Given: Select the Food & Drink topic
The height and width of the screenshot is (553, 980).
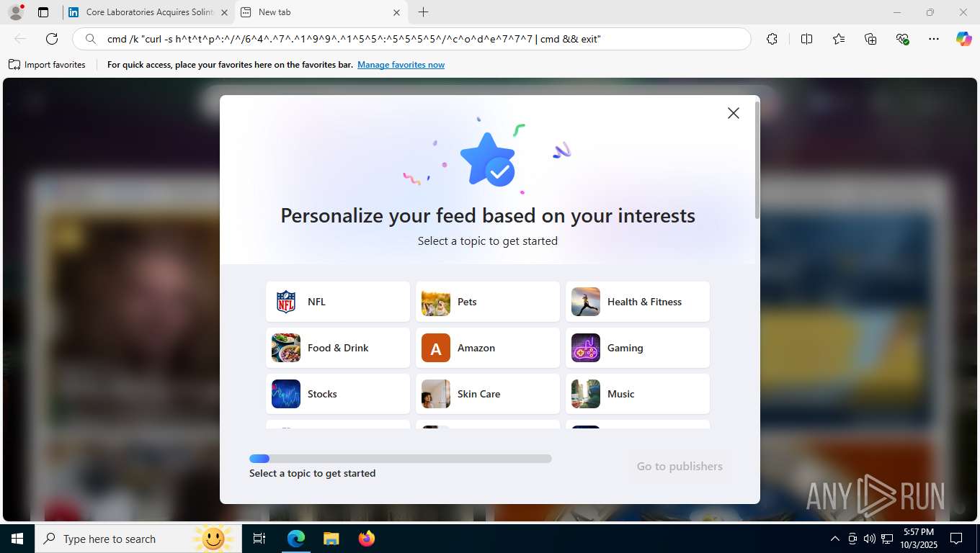Looking at the screenshot, I should [338, 348].
